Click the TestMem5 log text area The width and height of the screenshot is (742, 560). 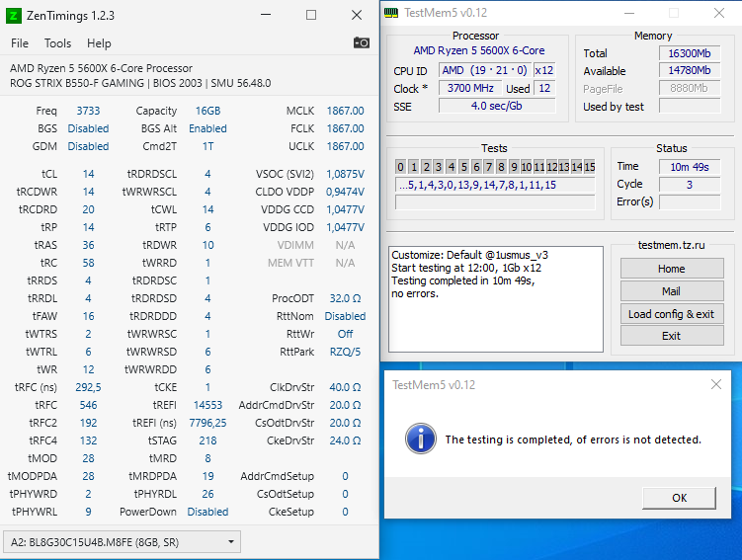point(496,299)
